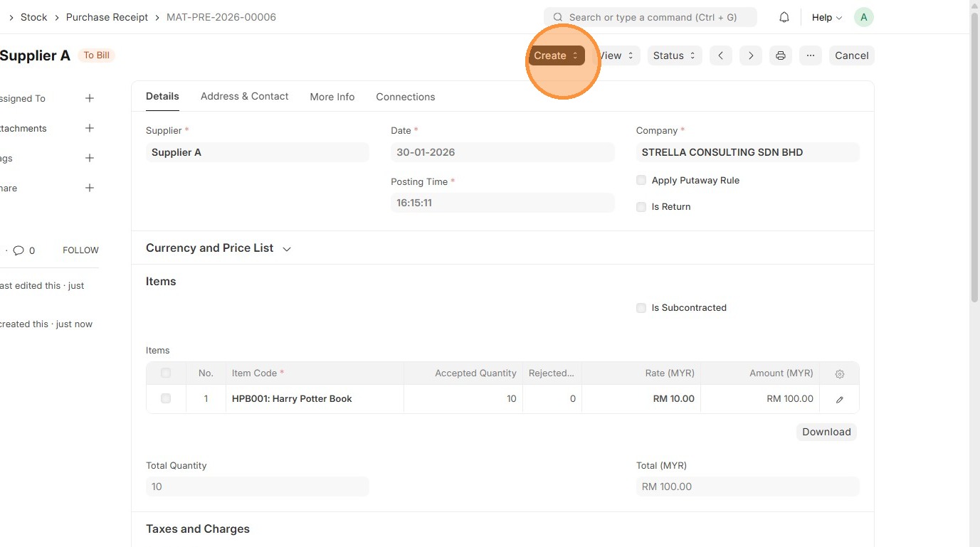Check the Is Return checkbox

641,207
